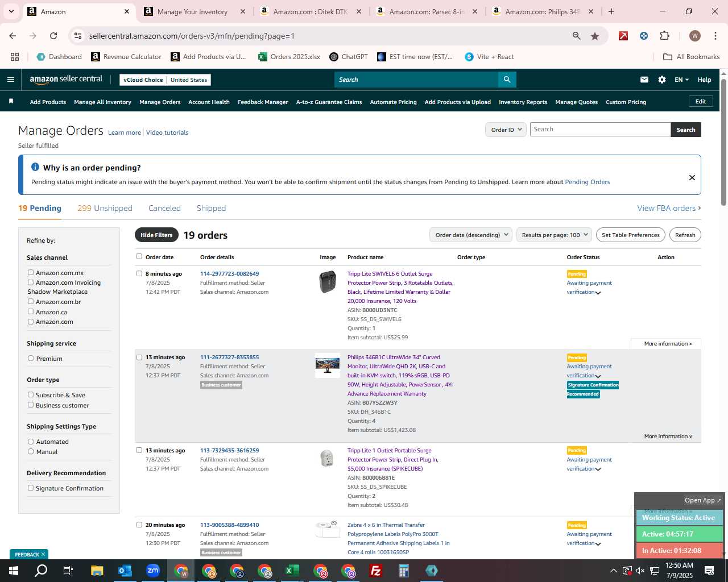Screen dimensions: 728x582
Task: Check the Amazon.com.br filter
Action: point(31,301)
